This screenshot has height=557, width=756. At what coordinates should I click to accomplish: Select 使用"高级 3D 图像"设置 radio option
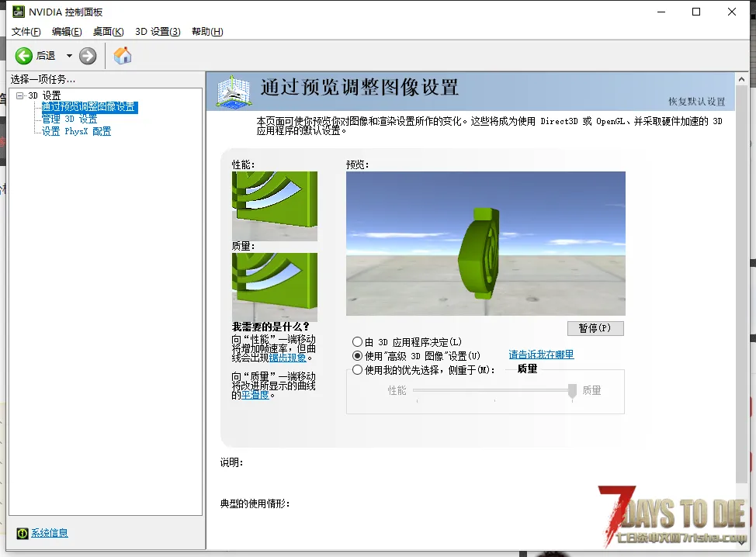coord(357,356)
